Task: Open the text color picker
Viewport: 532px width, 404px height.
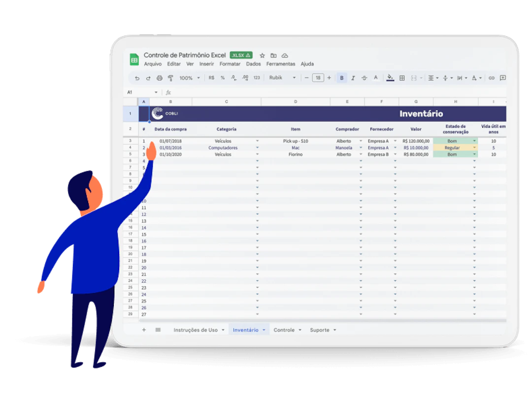Action: (x=375, y=78)
